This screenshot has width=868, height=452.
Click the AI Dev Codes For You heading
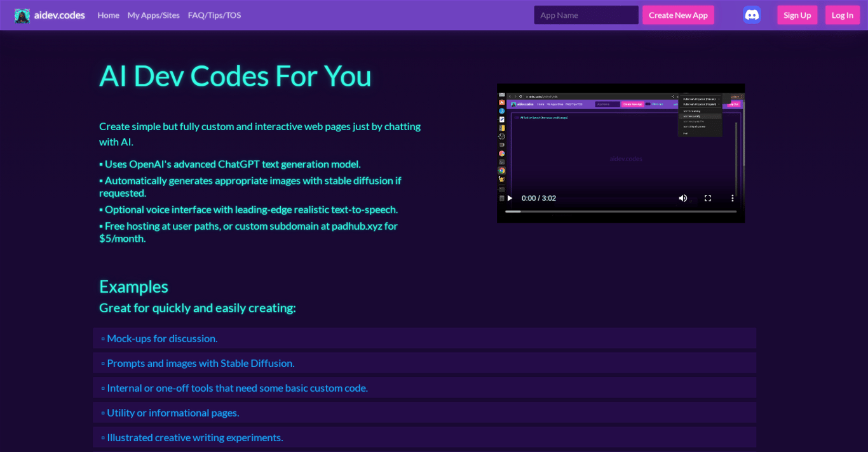[235, 76]
